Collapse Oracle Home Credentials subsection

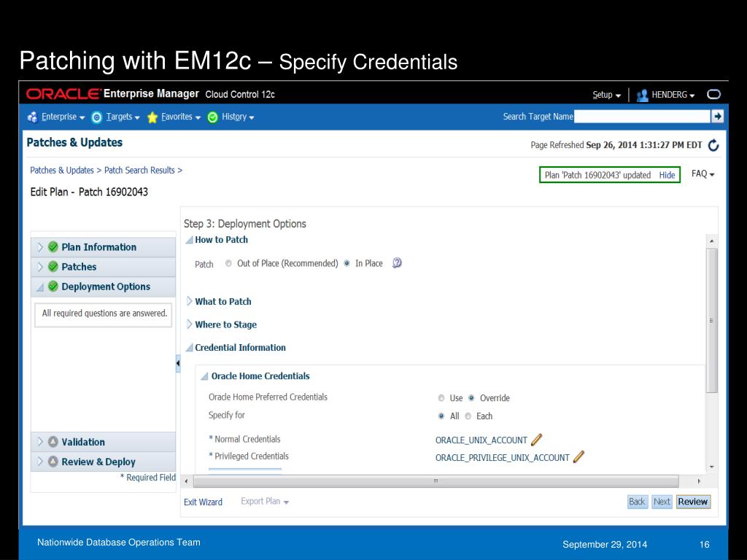click(204, 376)
